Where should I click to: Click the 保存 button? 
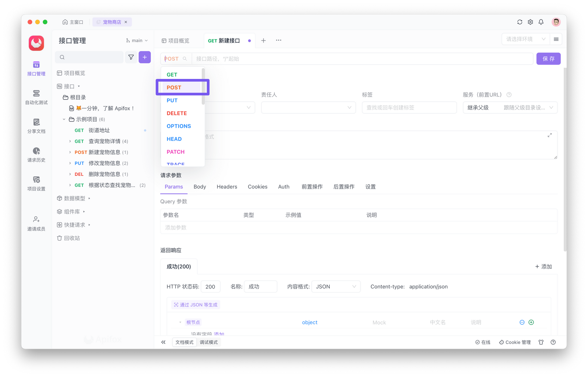[x=548, y=58]
